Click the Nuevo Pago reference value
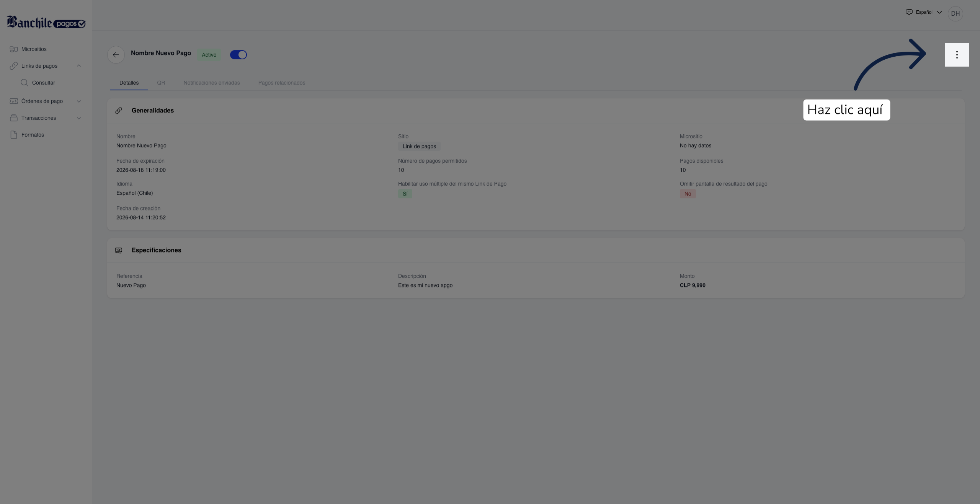980x504 pixels. (x=131, y=285)
